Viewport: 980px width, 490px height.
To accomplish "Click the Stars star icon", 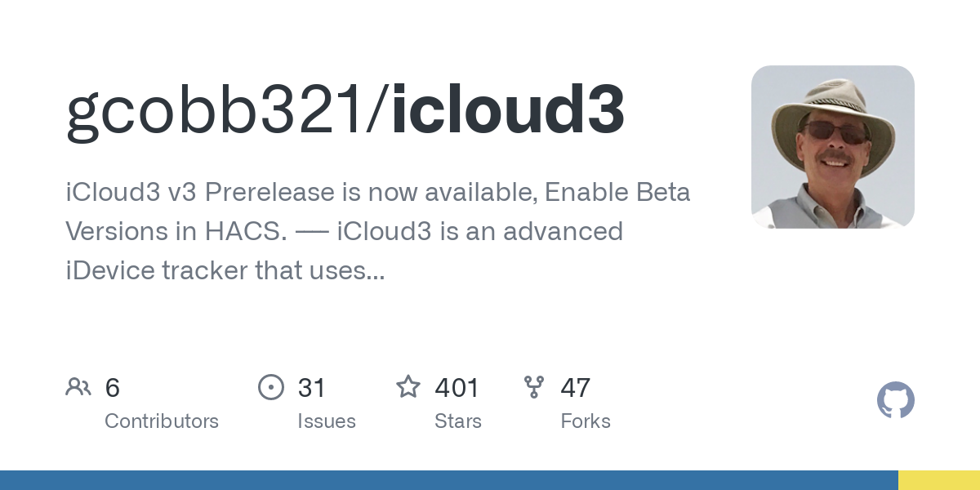I will pos(408,387).
